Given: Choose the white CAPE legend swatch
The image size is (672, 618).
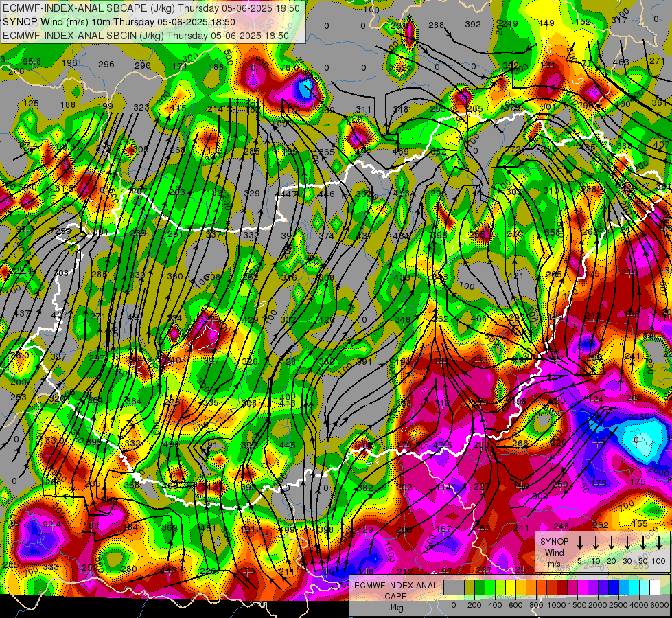Looking at the screenshot, I should (656, 587).
